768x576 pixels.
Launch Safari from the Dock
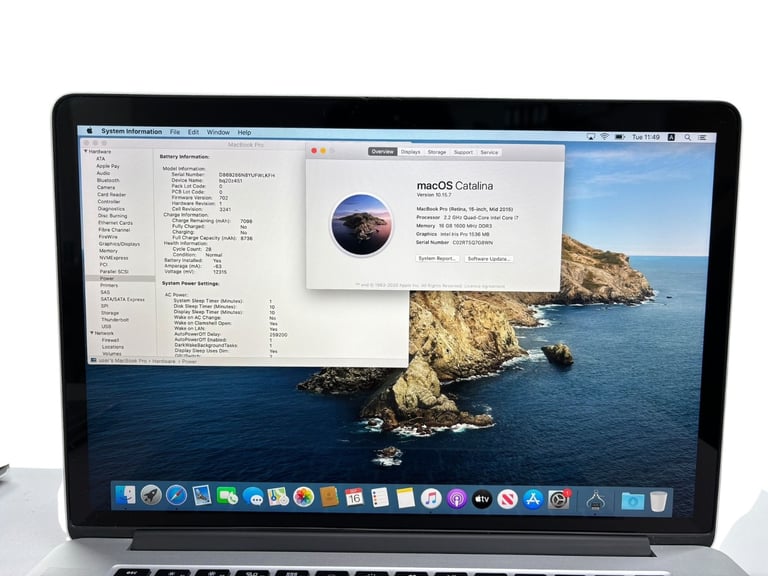[x=176, y=496]
